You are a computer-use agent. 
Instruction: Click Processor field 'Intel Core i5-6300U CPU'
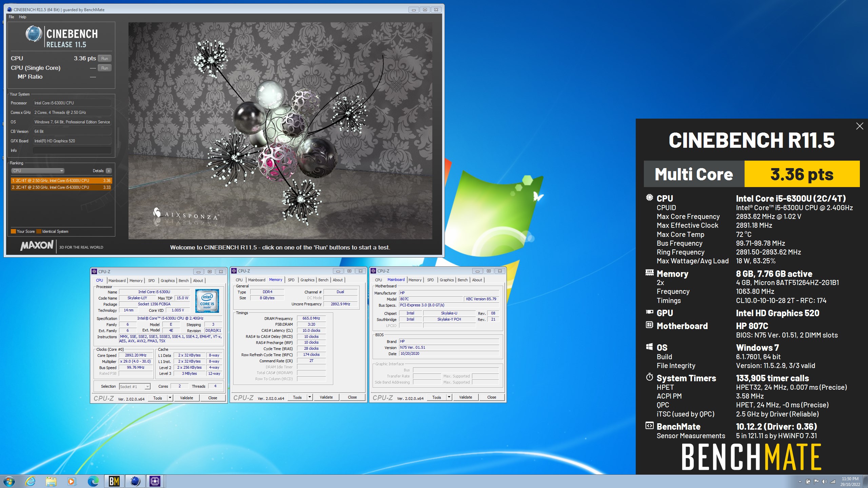click(x=72, y=103)
